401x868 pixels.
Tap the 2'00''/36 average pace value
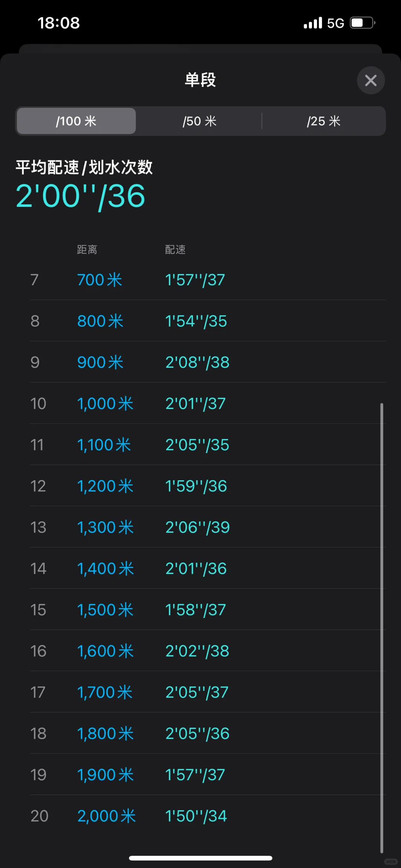point(80,196)
